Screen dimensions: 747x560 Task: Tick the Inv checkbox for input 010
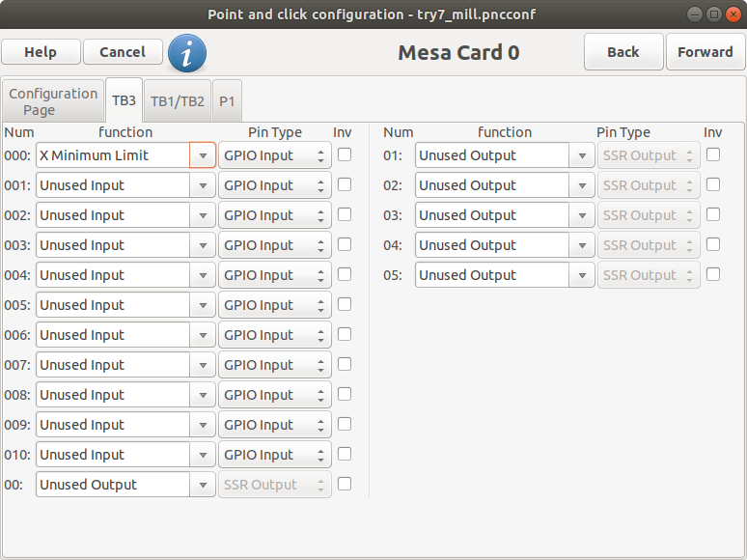345,454
